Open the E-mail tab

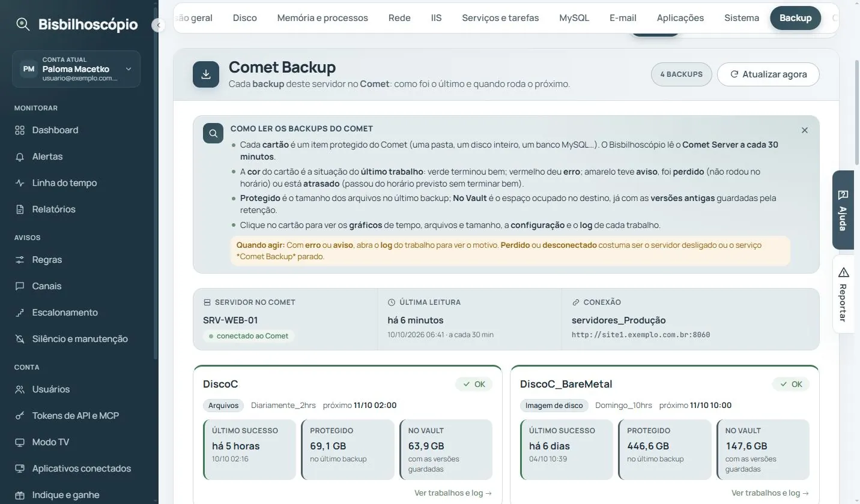coord(623,18)
